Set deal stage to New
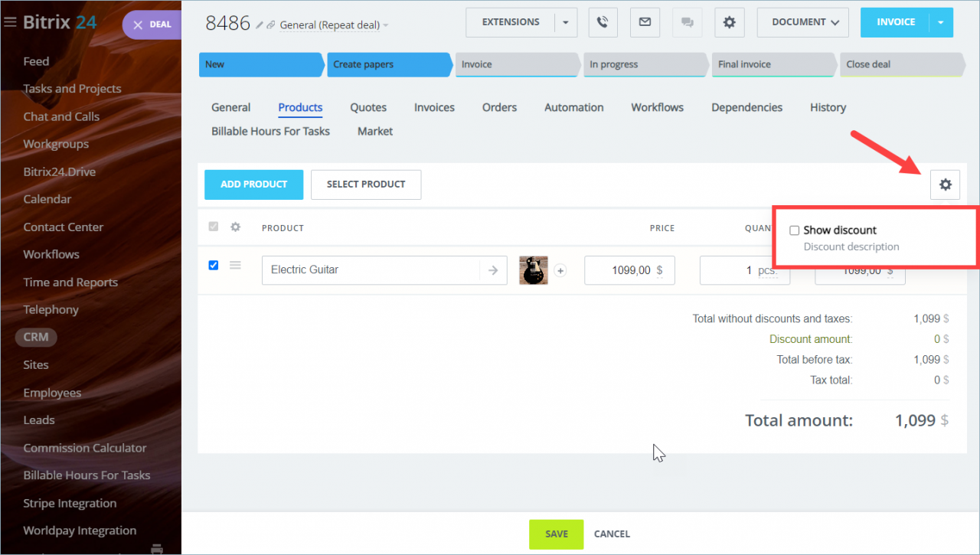 click(x=260, y=64)
